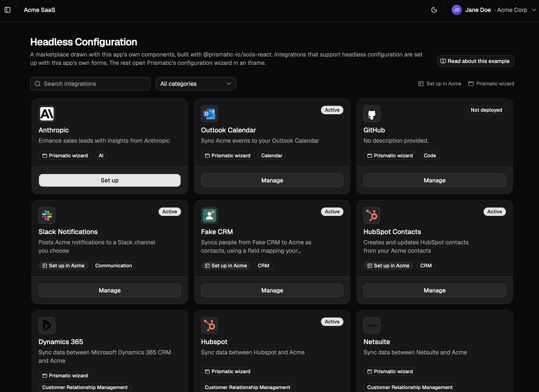539x392 pixels.
Task: Toggle the sidebar panel icon
Action: click(8, 10)
